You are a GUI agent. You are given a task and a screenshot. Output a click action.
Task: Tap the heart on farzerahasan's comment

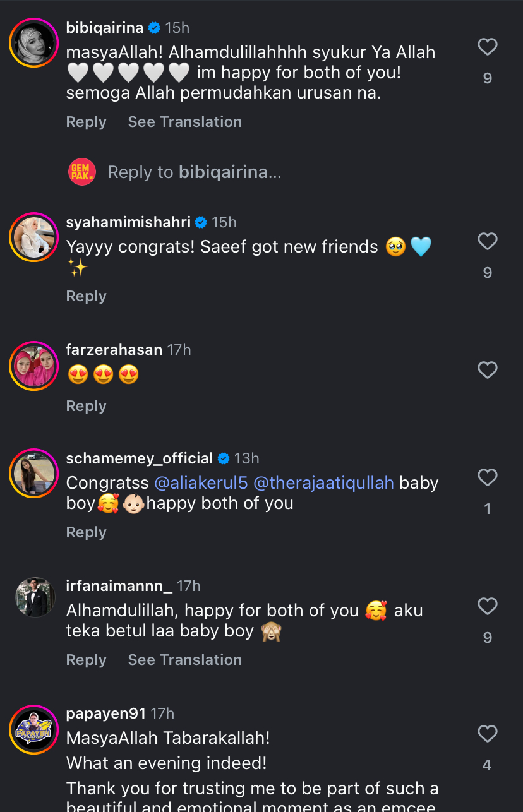(487, 370)
